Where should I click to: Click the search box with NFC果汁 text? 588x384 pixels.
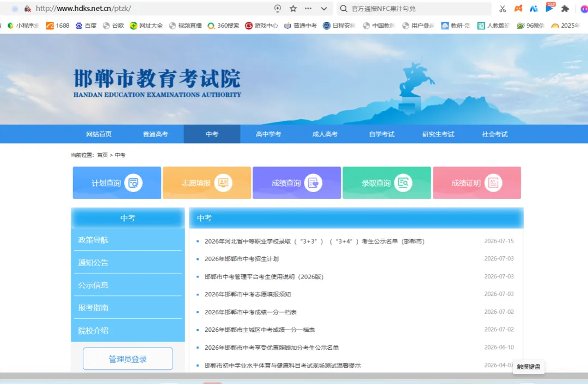click(x=414, y=9)
